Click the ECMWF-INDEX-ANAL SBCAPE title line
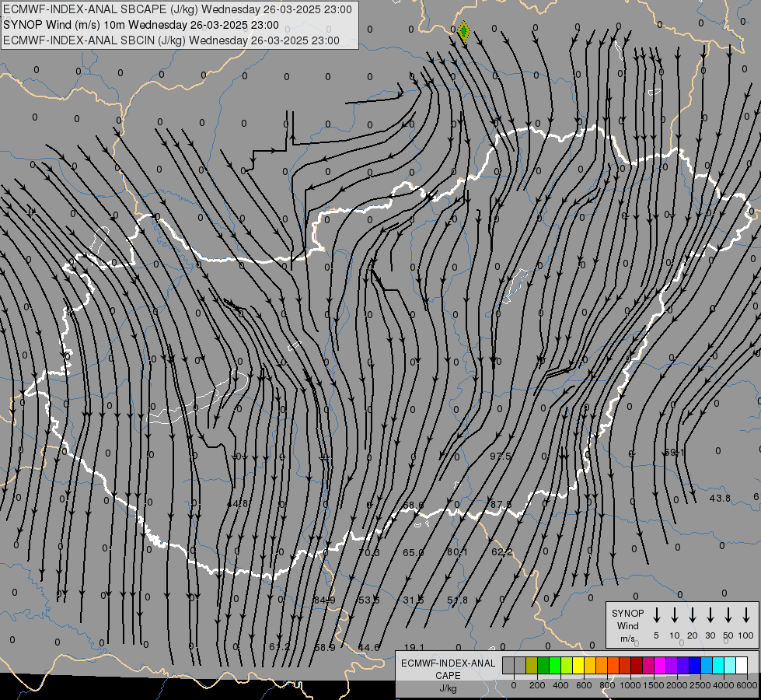Image resolution: width=761 pixels, height=700 pixels. click(x=177, y=9)
